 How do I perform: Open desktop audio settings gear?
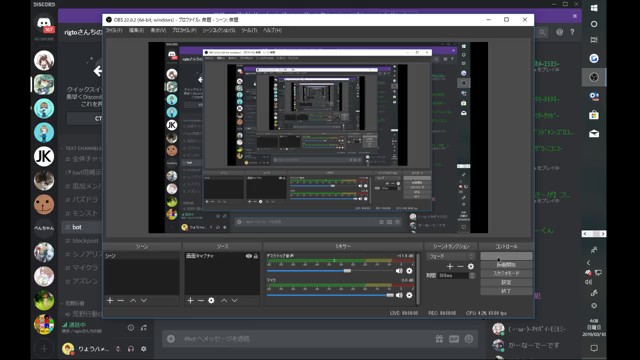coord(409,271)
